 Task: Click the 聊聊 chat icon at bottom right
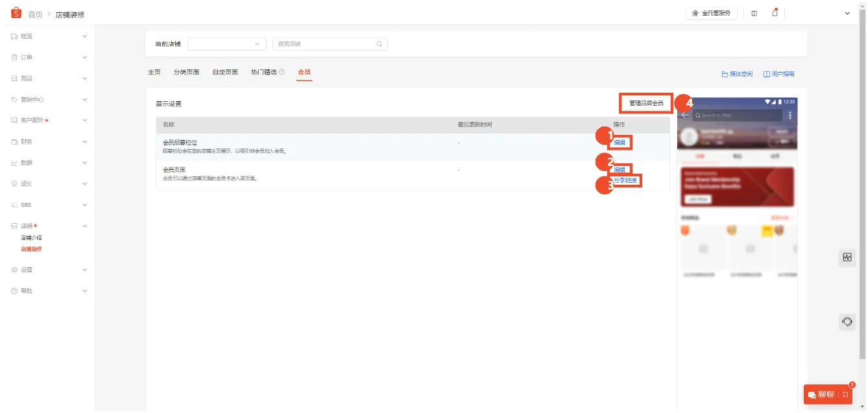click(x=813, y=394)
